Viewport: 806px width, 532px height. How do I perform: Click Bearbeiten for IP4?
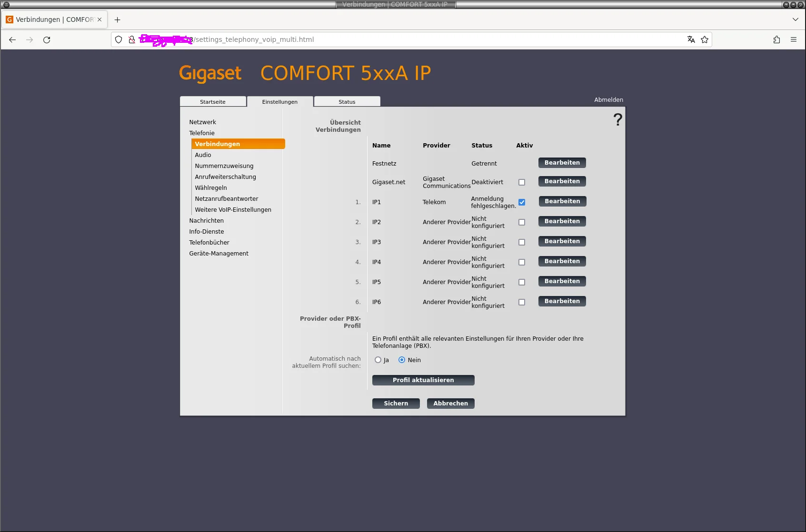[562, 261]
